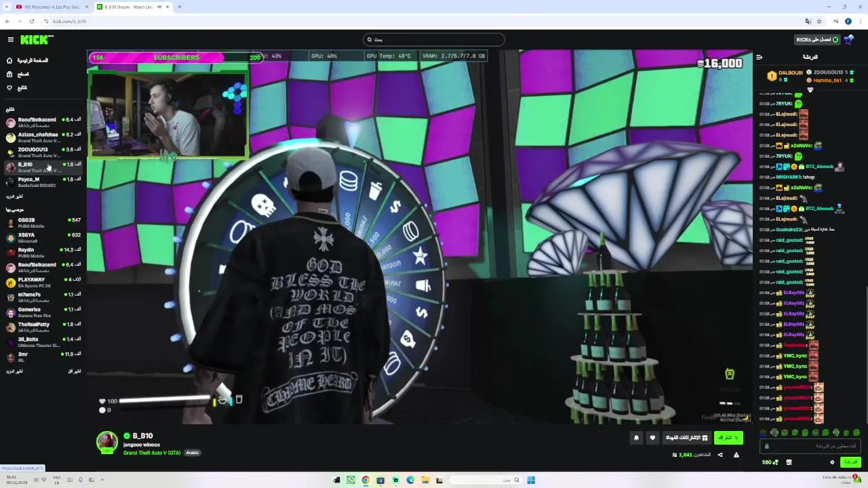
Task: Bookmark page with star icon
Action: (819, 21)
